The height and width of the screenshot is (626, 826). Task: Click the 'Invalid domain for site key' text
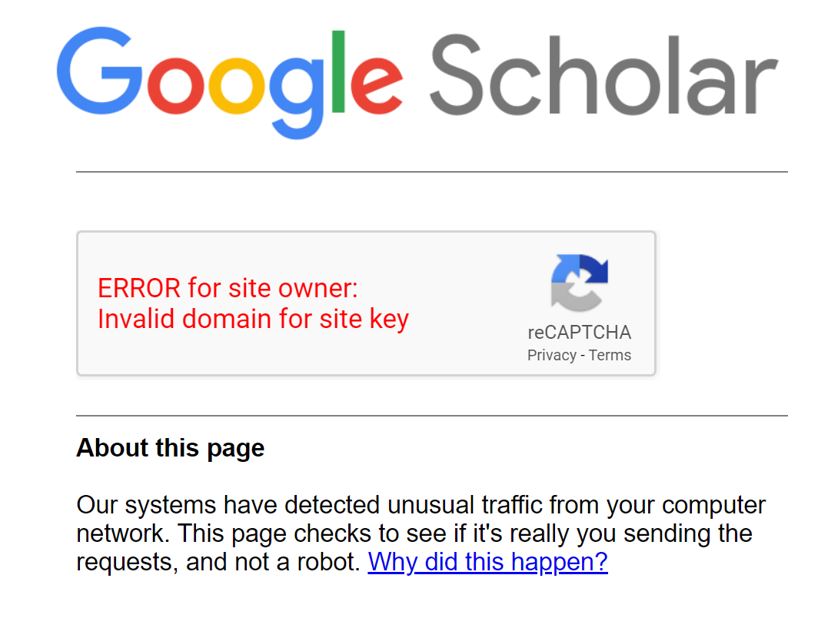[253, 319]
